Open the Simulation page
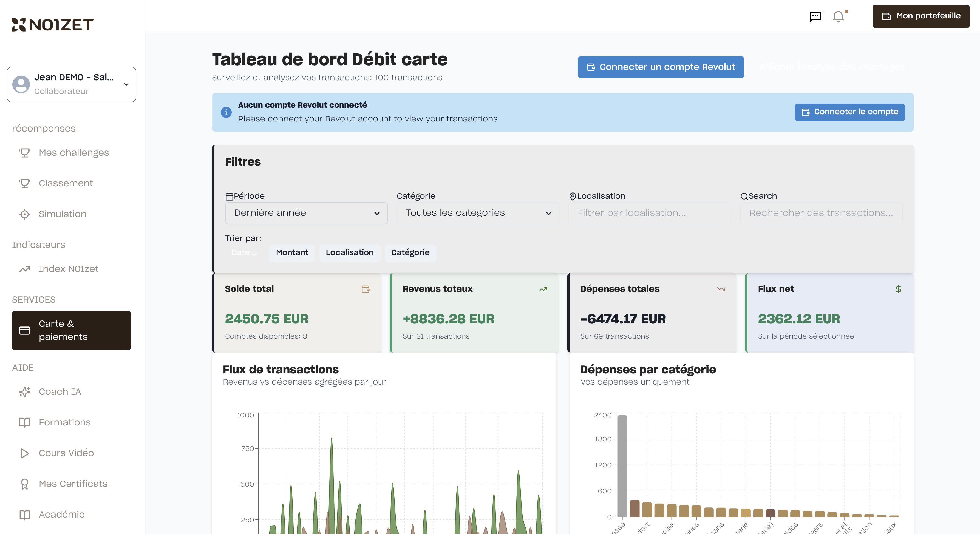This screenshot has width=980, height=534. 72,214
